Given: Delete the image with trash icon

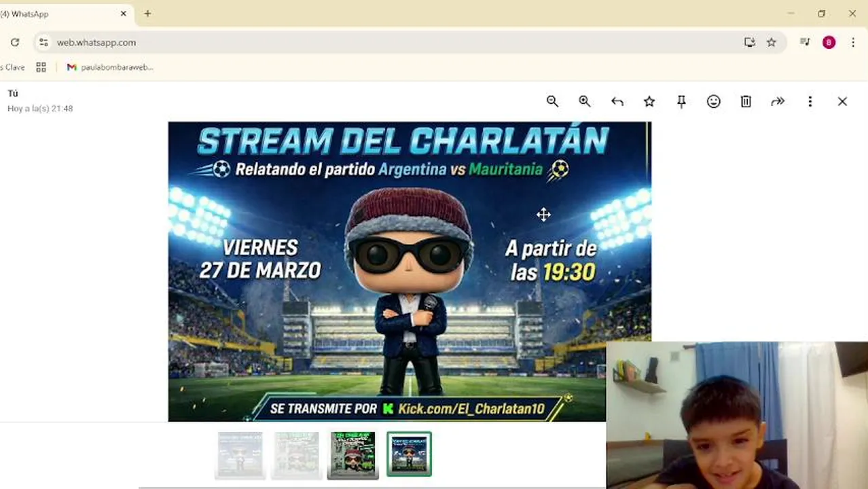Looking at the screenshot, I should (x=746, y=101).
